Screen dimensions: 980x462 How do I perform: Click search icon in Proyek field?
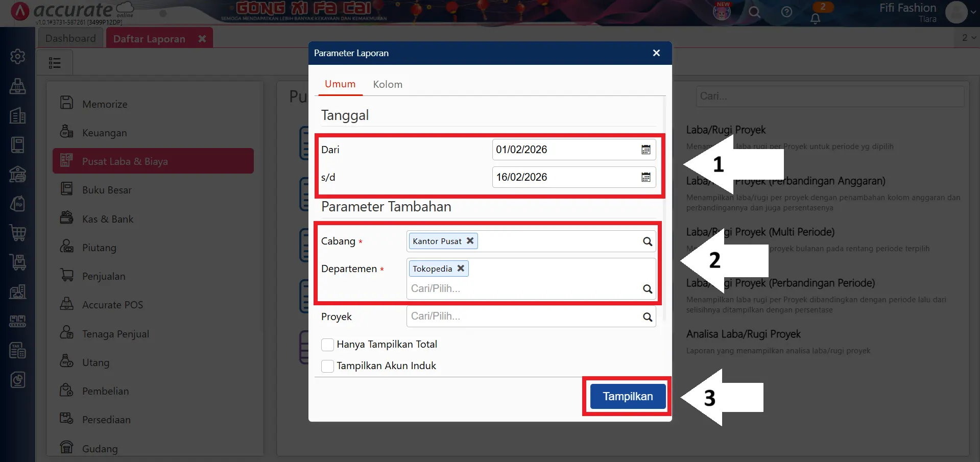pyautogui.click(x=647, y=317)
